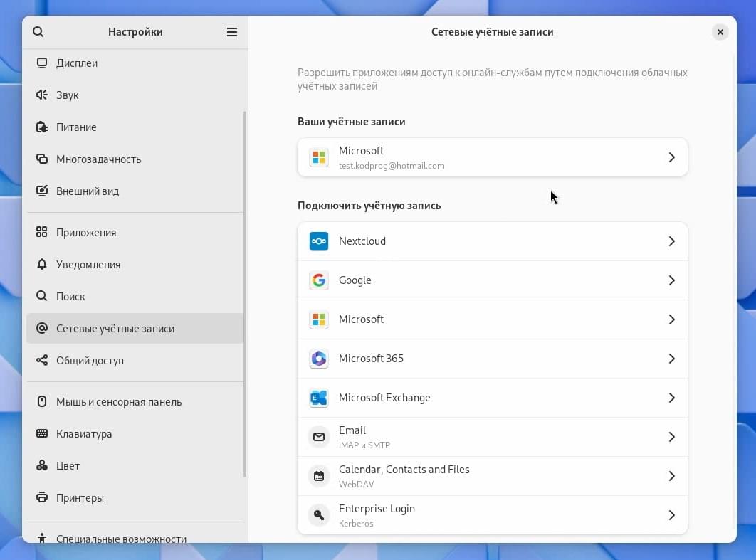The image size is (756, 560).
Task: Add a Nextcloud account
Action: coord(493,241)
